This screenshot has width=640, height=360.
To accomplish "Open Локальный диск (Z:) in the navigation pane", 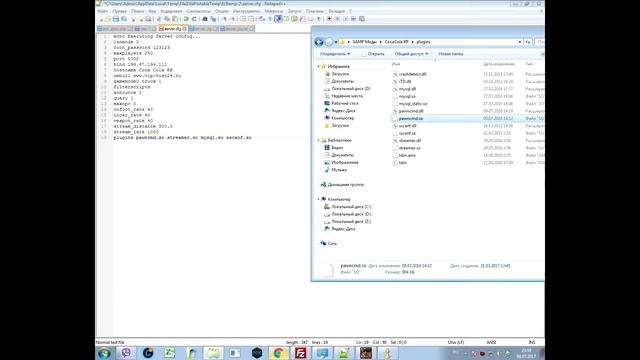I will [347, 222].
